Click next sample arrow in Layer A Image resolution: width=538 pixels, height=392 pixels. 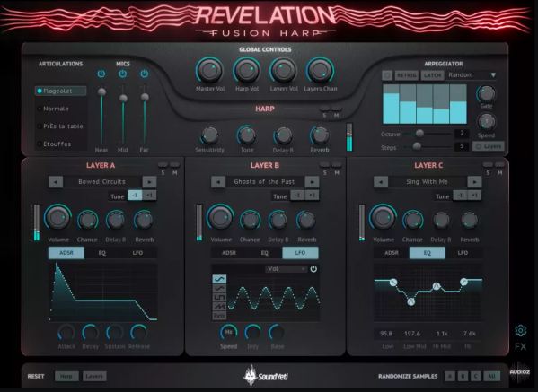[150, 182]
